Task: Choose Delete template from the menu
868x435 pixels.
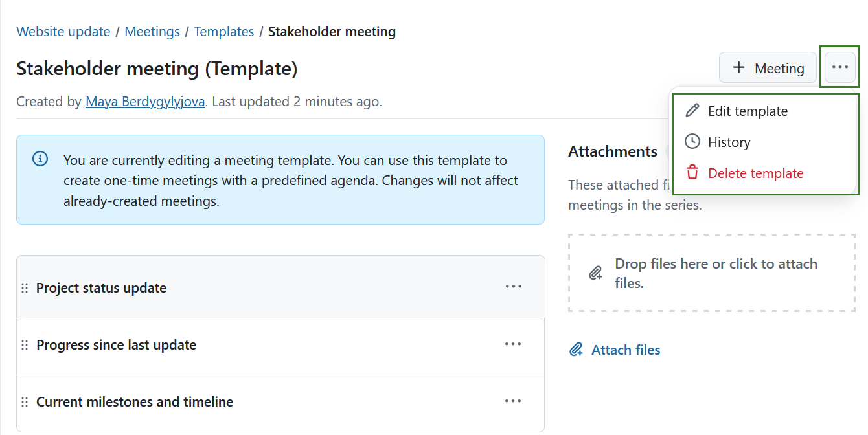Action: (755, 172)
